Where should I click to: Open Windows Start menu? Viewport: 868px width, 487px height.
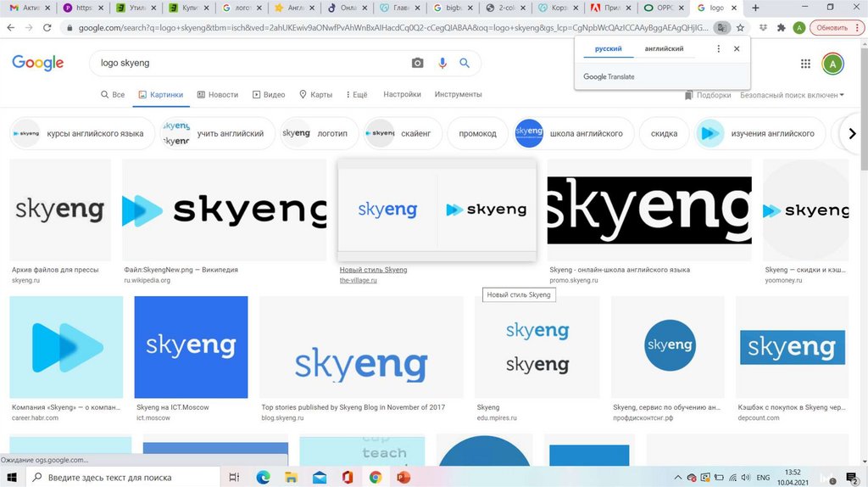click(x=12, y=477)
